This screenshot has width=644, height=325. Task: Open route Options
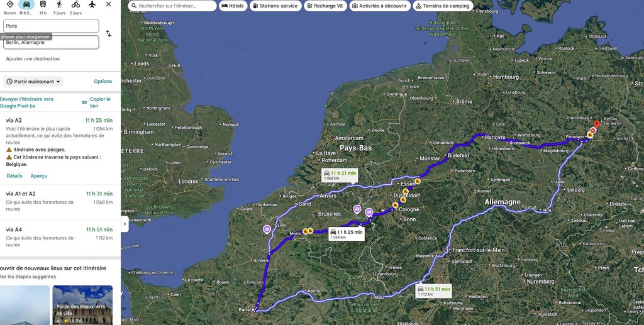click(103, 81)
